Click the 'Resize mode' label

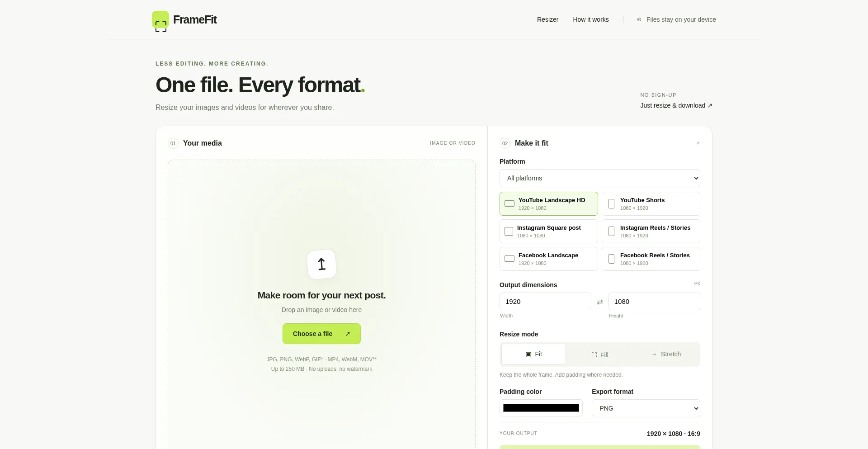click(519, 334)
